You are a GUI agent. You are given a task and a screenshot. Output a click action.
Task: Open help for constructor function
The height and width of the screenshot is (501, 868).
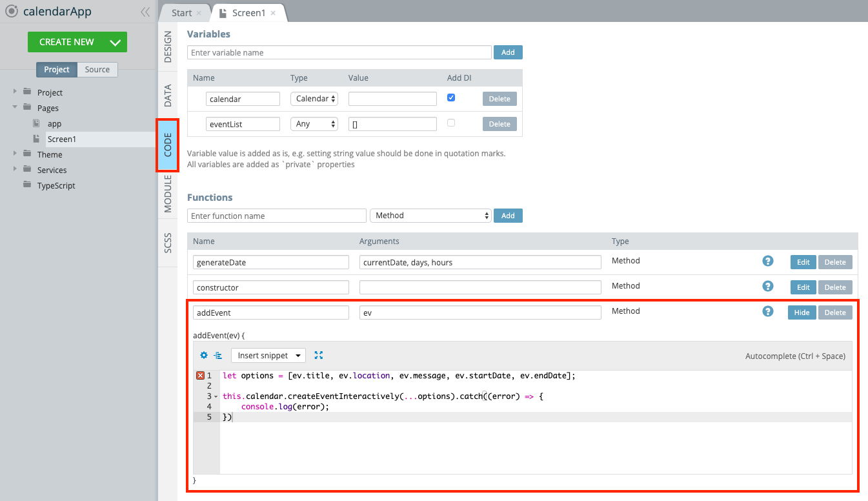coord(768,286)
